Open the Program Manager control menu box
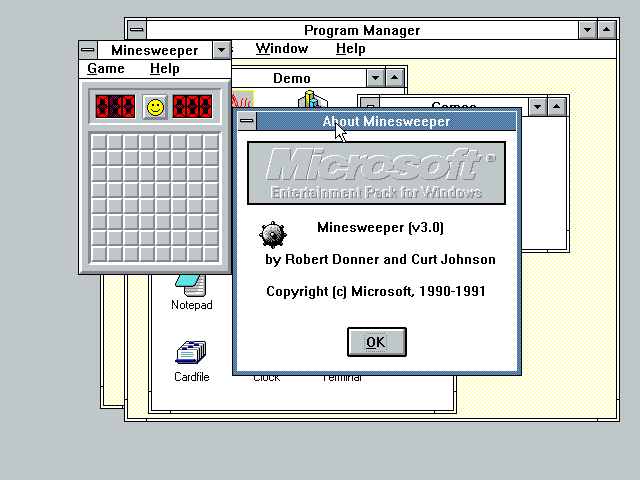The width and height of the screenshot is (640, 480). [137, 30]
